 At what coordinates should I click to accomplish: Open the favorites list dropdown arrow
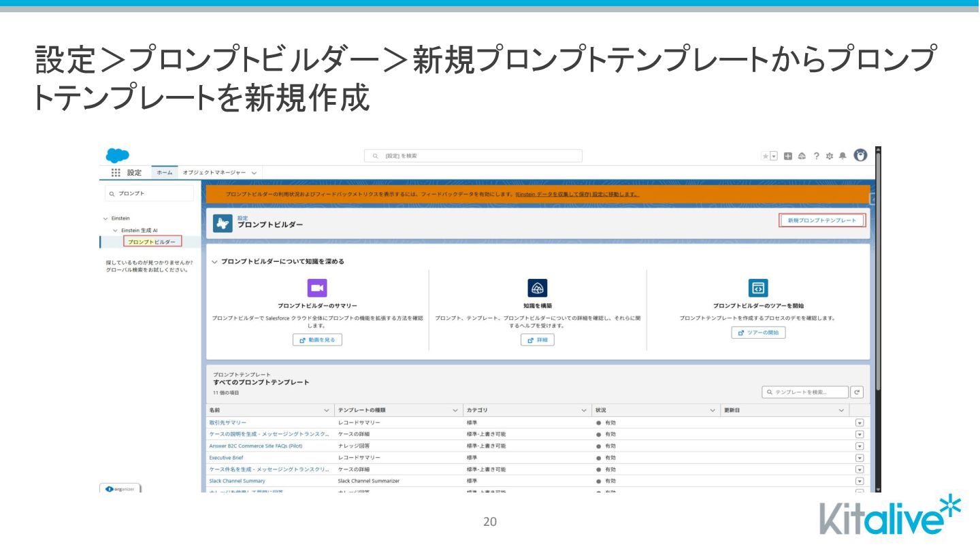(x=773, y=156)
